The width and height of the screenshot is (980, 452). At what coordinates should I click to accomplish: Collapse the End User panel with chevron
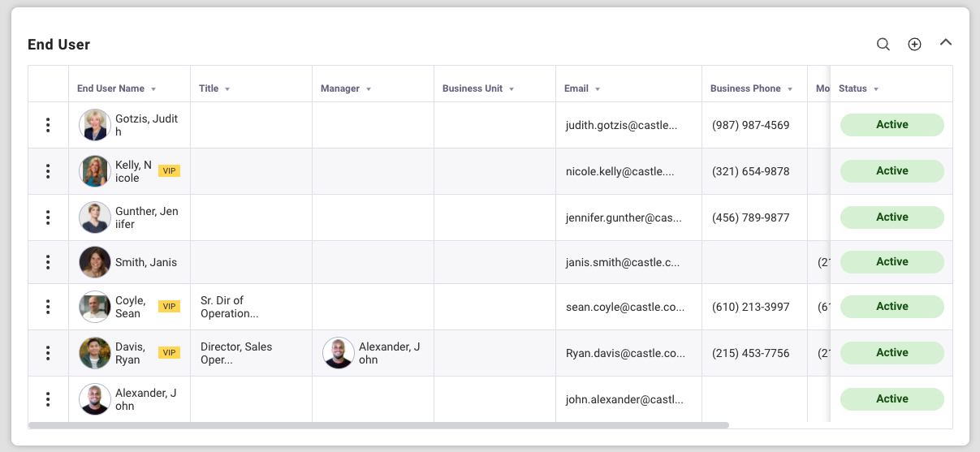click(945, 43)
